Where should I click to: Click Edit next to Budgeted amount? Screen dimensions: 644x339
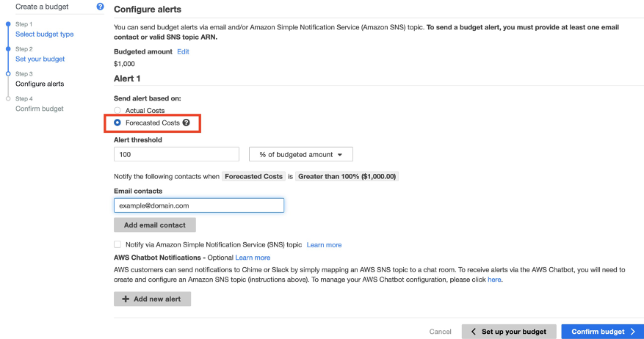tap(183, 51)
